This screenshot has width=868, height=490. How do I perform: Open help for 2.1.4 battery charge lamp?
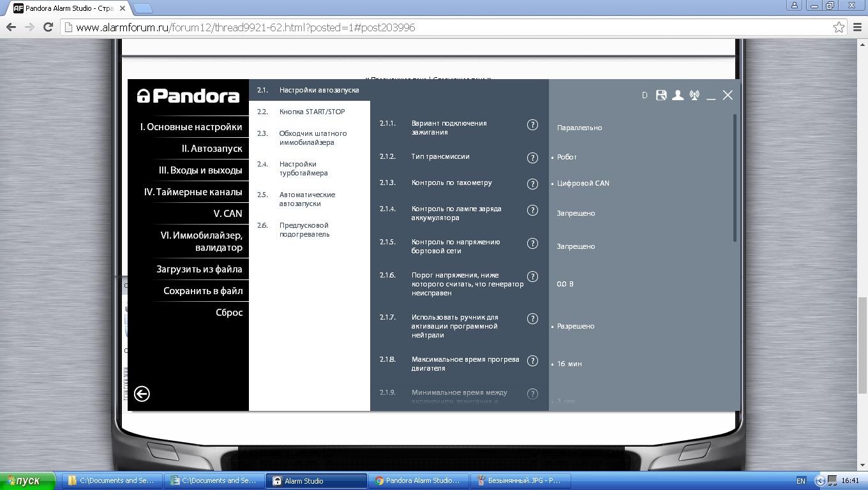pyautogui.click(x=532, y=210)
